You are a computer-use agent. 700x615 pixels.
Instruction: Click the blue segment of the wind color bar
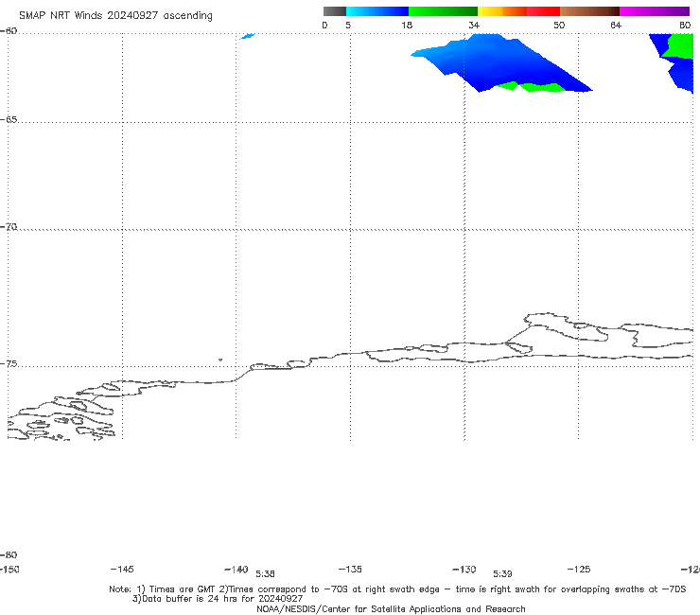tap(377, 11)
